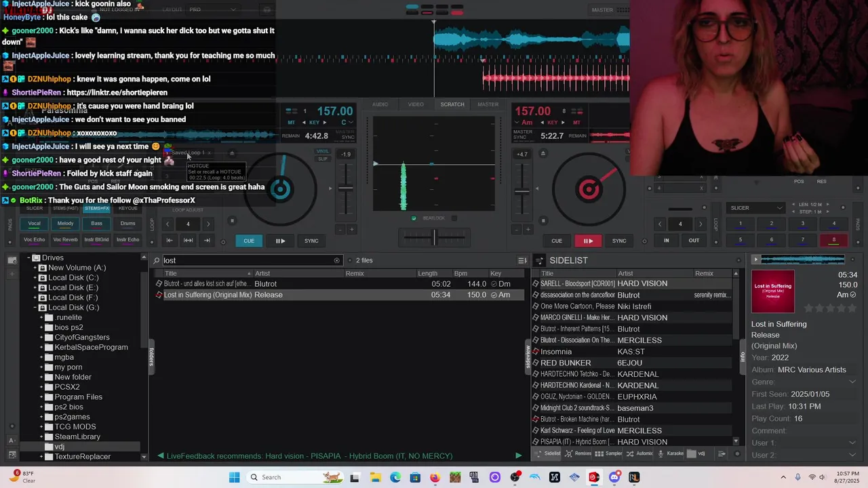Click the left deck stop icon
The image size is (868, 488).
pos(232,220)
